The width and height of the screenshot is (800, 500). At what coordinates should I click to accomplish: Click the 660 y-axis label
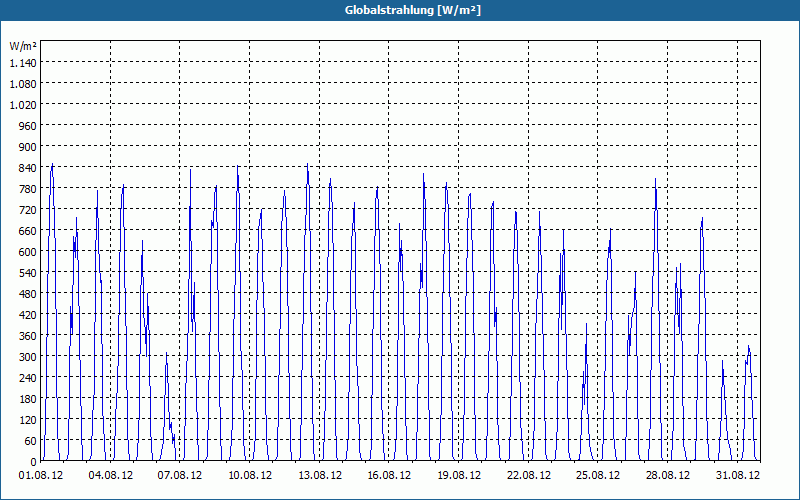click(x=28, y=231)
